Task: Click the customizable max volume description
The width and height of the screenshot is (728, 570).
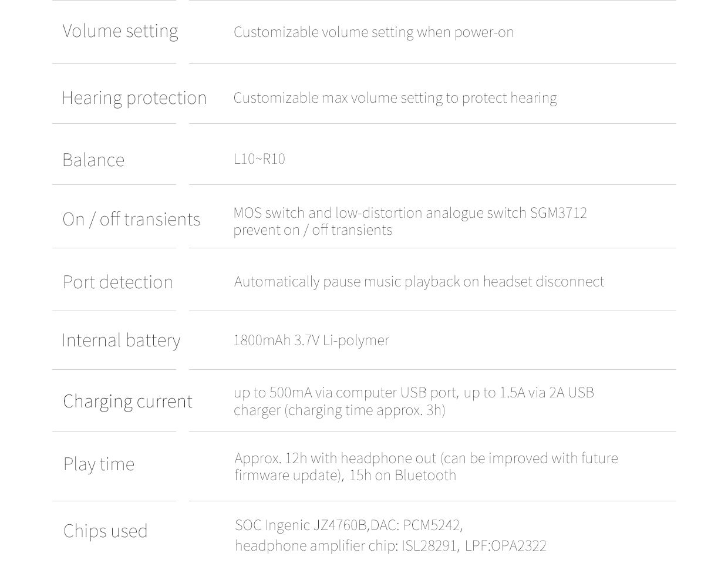Action: [395, 97]
